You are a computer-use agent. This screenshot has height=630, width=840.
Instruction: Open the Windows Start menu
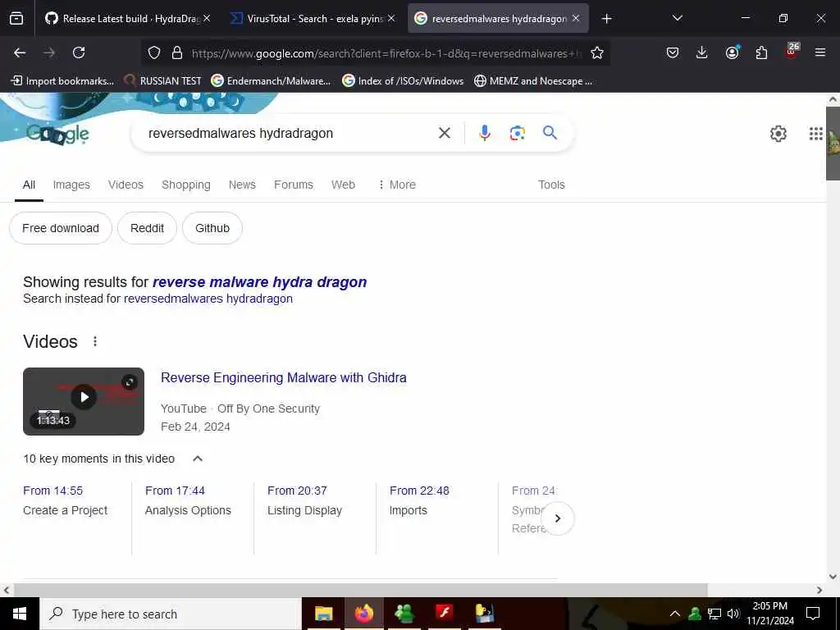point(20,614)
